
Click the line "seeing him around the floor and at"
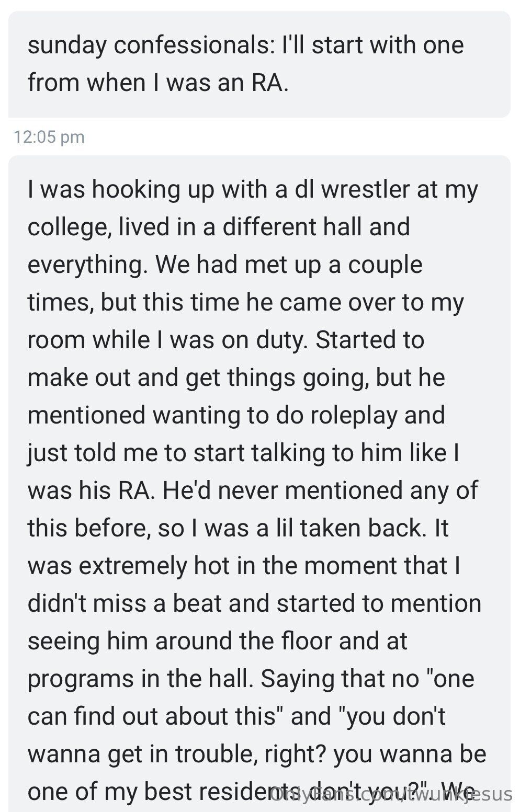coord(217,641)
